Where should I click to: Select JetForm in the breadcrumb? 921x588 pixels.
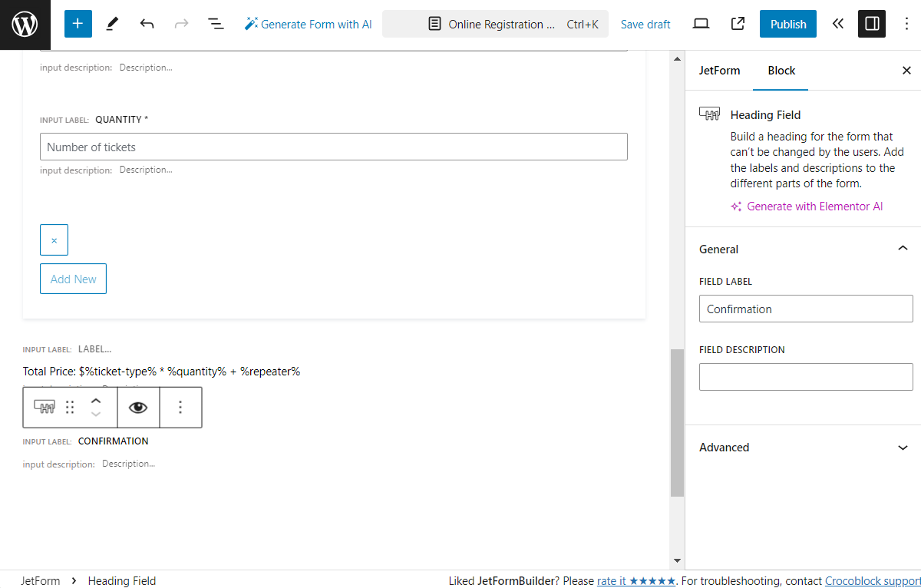(41, 580)
